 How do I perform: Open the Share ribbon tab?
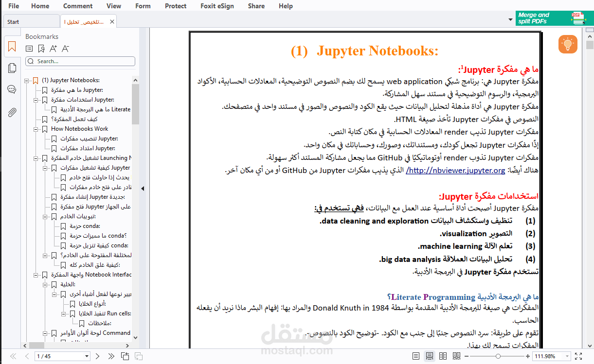[256, 6]
